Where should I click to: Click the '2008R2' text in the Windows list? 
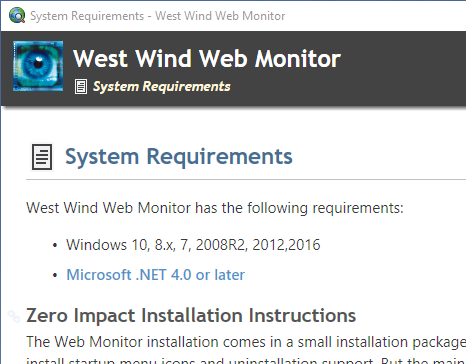click(221, 245)
